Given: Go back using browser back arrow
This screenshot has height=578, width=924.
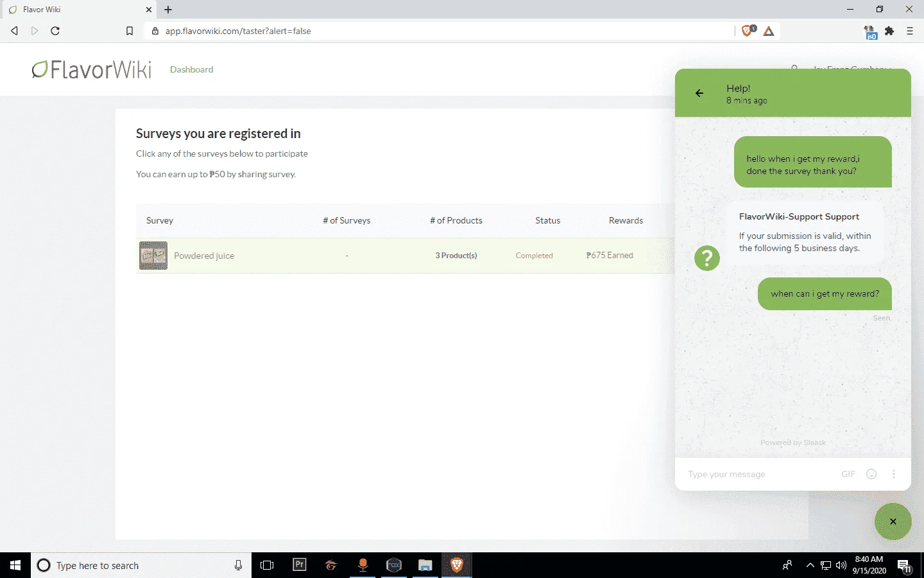Looking at the screenshot, I should [x=14, y=31].
